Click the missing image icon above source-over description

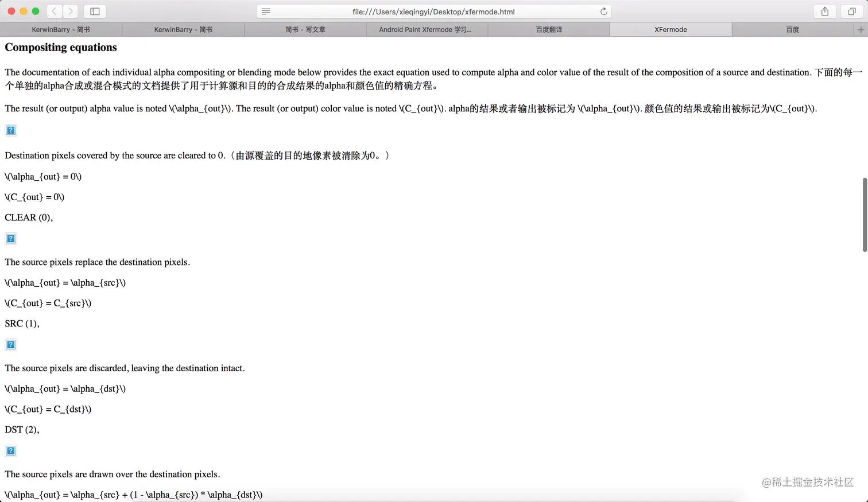point(10,451)
